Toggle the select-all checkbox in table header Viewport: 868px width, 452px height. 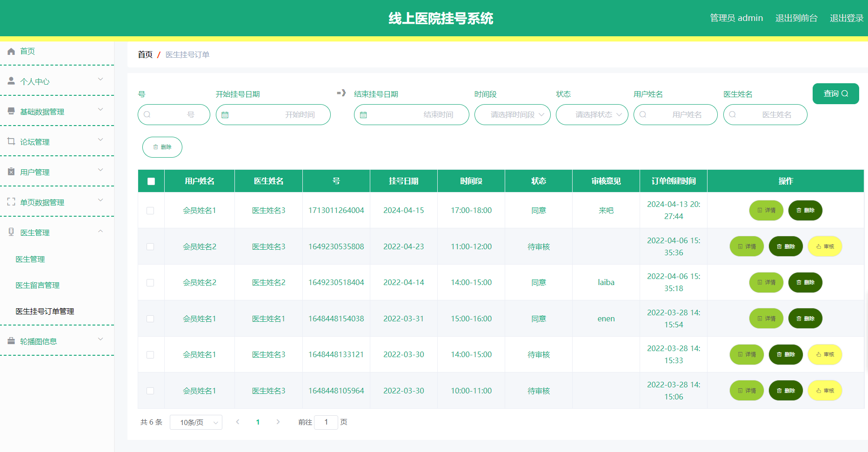(150, 181)
